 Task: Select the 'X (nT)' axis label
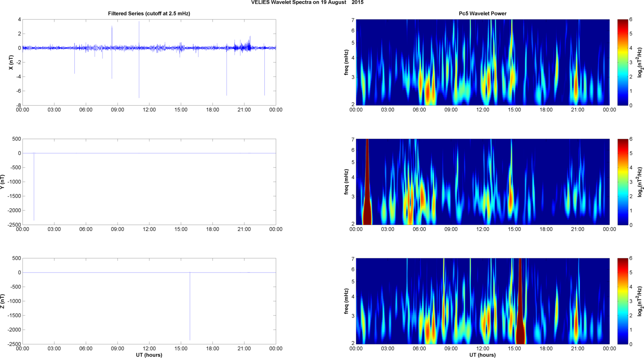point(11,62)
